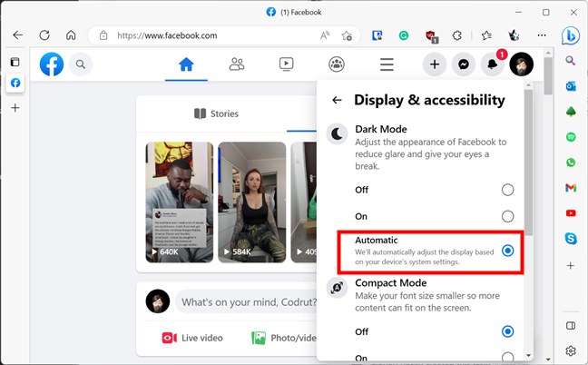Click the browser back arrow
This screenshot has width=588, height=365.
click(17, 35)
